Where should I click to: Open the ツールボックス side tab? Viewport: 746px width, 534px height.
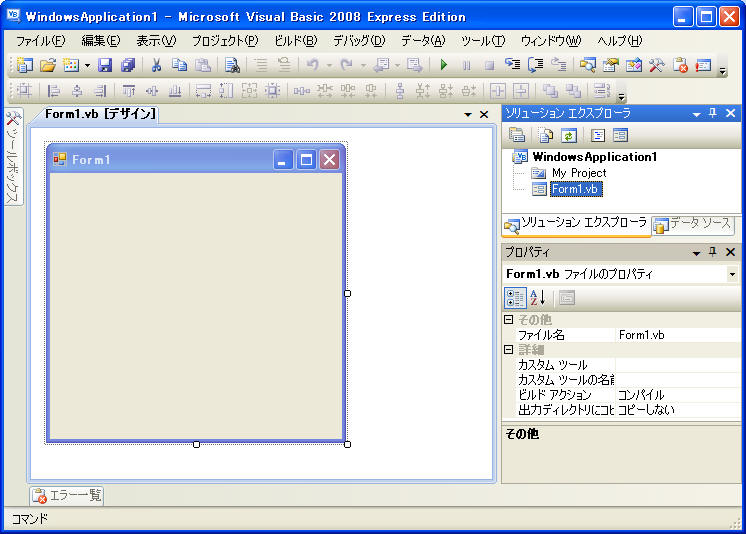(13, 158)
